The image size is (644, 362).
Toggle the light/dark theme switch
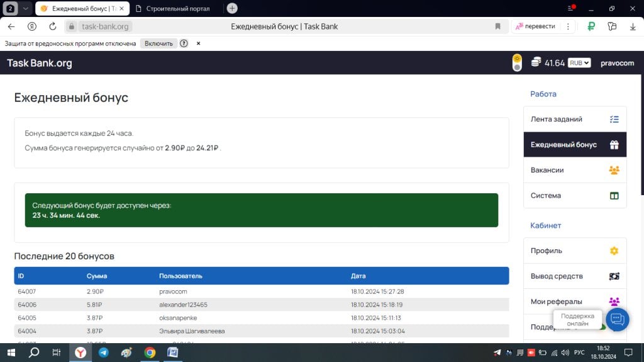(517, 62)
